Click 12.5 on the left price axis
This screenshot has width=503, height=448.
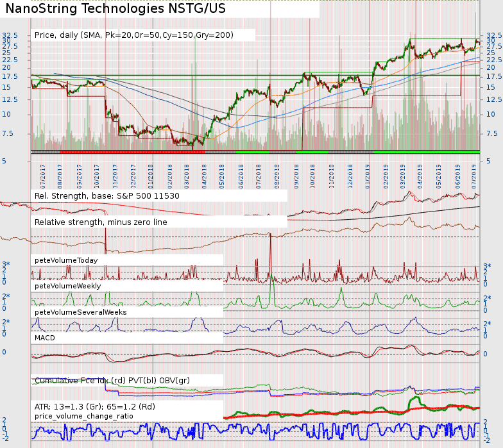point(10,100)
